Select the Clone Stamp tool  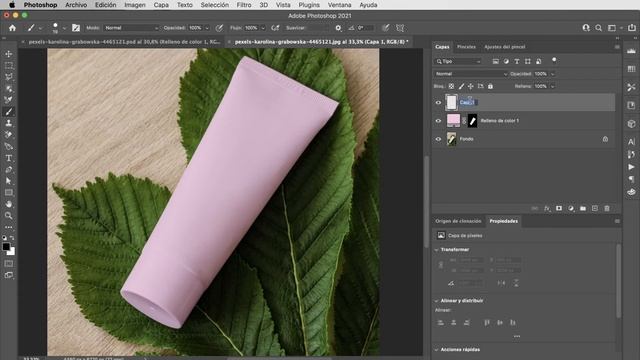[9, 123]
